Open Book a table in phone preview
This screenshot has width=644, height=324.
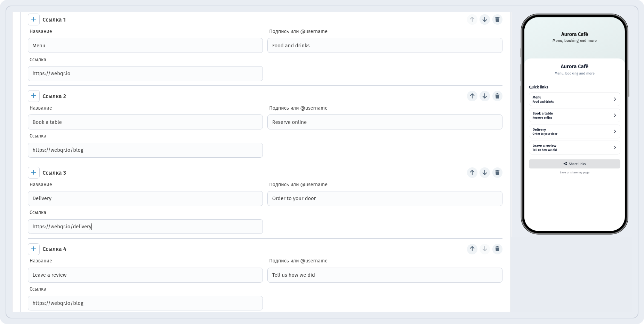point(574,115)
